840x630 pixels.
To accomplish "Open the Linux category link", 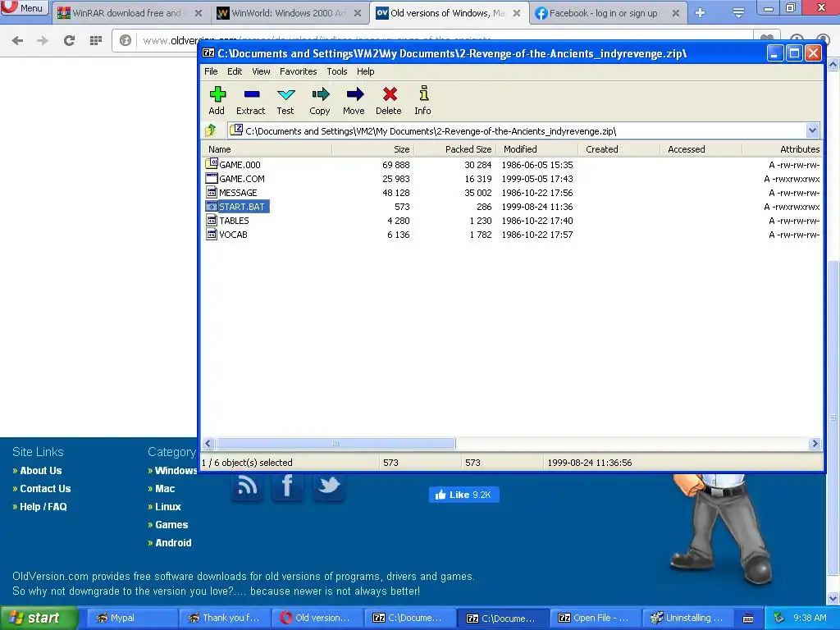I will (x=168, y=507).
